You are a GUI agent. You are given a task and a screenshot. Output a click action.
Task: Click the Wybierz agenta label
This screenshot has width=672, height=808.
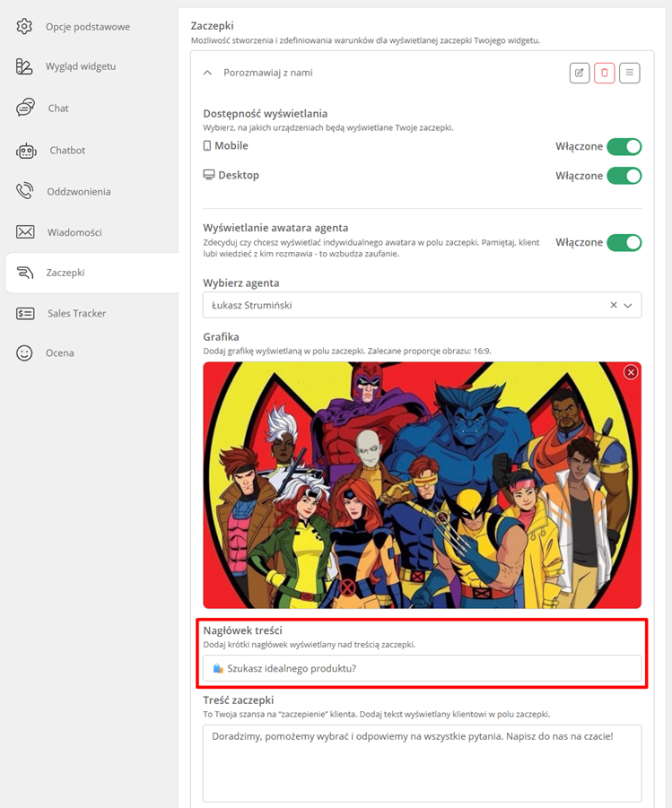point(240,282)
